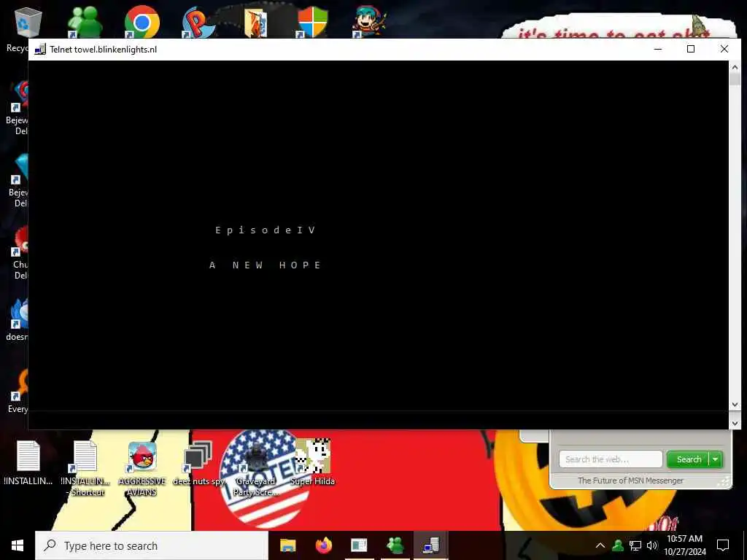Viewport: 747px width, 560px height.
Task: Click the MSN Messenger system tray icon
Action: click(x=618, y=545)
